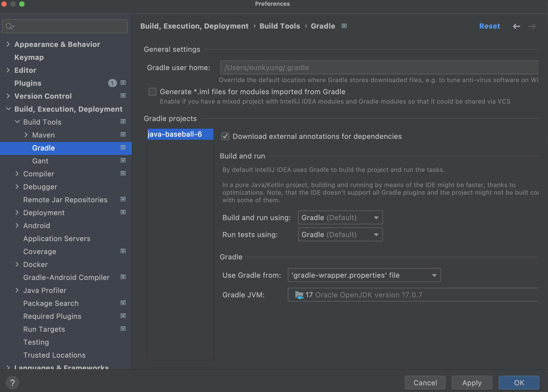
Task: Open the Run tests using dropdown
Action: [x=340, y=234]
